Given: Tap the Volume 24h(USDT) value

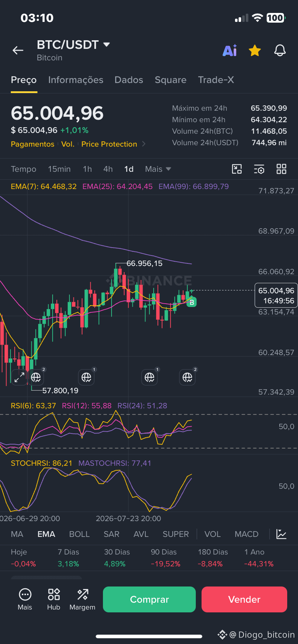Looking at the screenshot, I should [269, 143].
